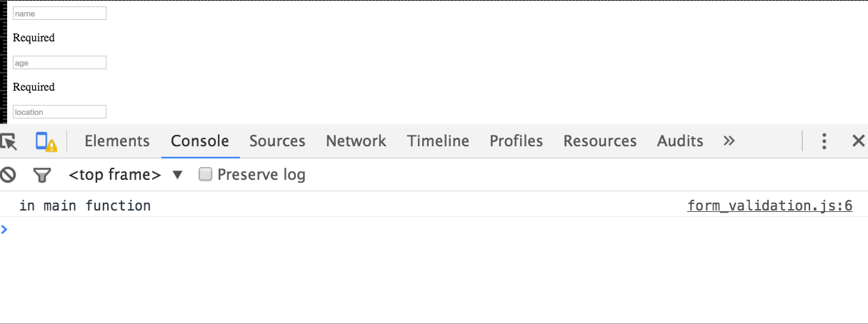Open DevTools three-dot options menu
This screenshot has height=324, width=868.
pyautogui.click(x=824, y=141)
